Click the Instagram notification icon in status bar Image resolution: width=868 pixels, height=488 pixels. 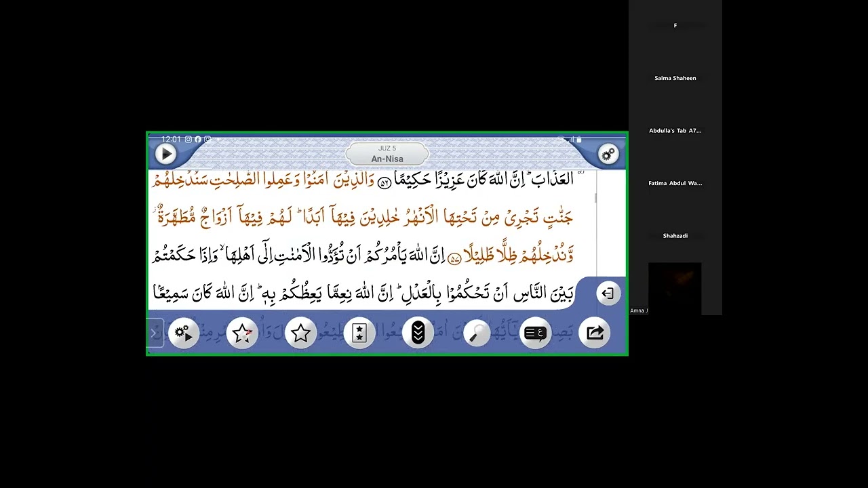[x=189, y=139]
